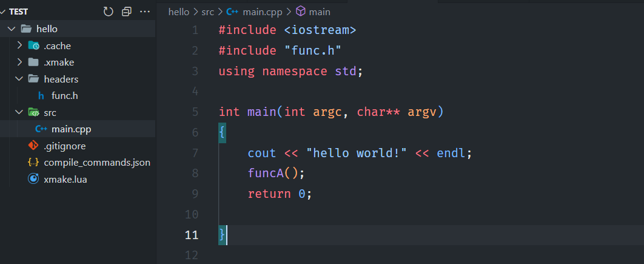644x264 pixels.
Task: Click line number 11 in gutter
Action: (x=192, y=235)
